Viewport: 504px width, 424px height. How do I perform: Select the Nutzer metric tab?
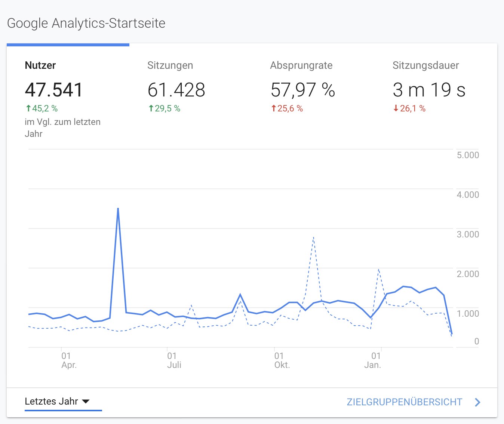point(40,65)
